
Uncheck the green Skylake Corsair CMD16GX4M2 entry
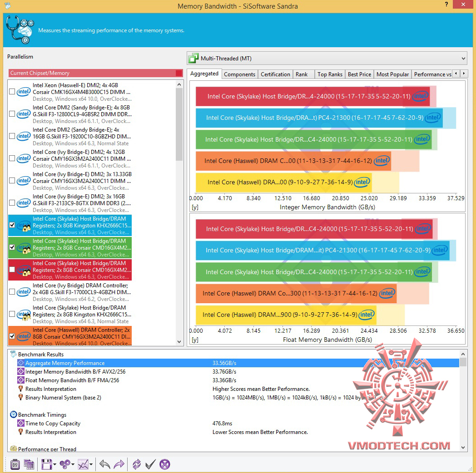tap(12, 247)
